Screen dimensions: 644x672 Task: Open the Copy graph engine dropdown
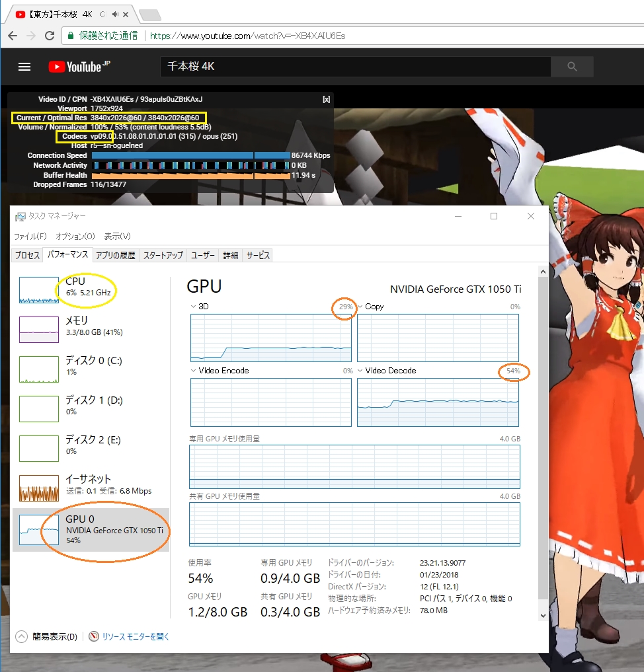click(360, 307)
